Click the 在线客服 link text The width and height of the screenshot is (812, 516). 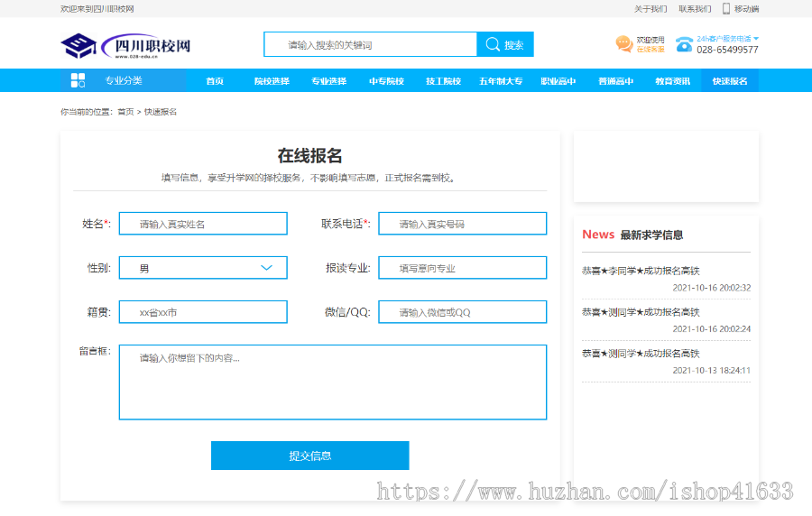(x=651, y=50)
